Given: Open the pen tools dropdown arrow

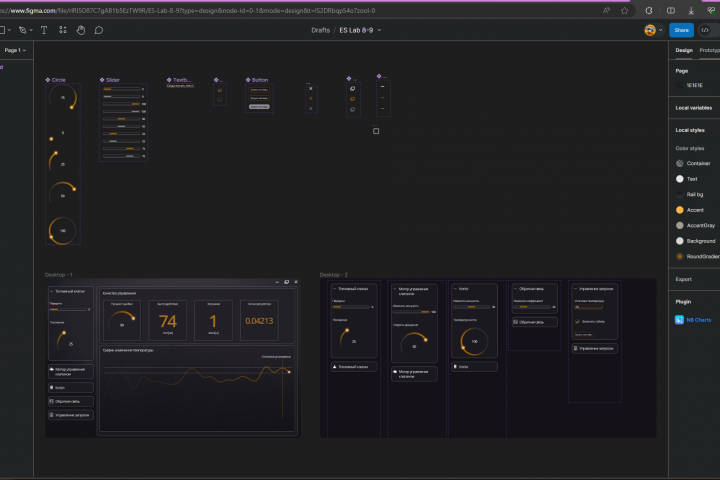Looking at the screenshot, I should pyautogui.click(x=31, y=30).
